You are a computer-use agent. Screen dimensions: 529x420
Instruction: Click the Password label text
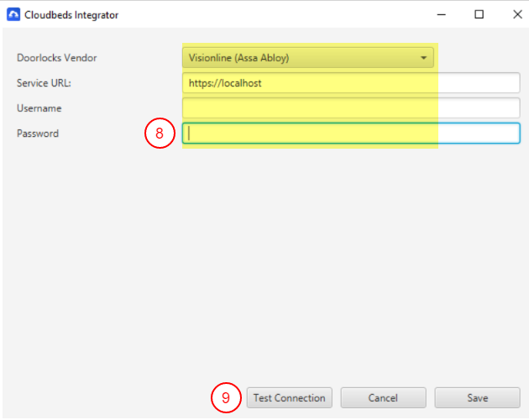coord(38,133)
